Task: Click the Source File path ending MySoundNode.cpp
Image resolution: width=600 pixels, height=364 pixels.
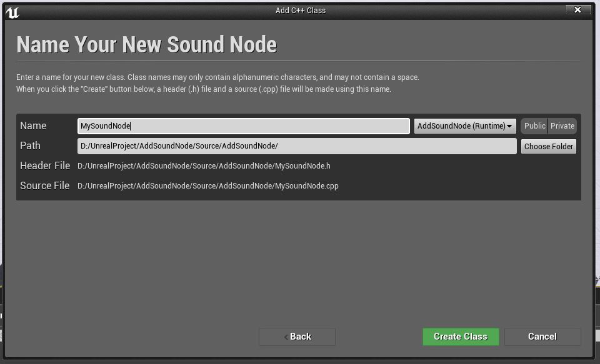Action: 207,186
